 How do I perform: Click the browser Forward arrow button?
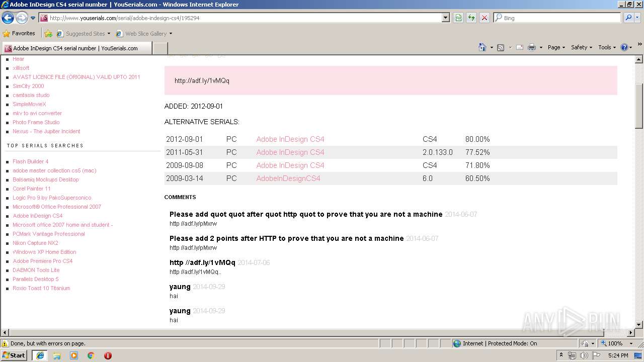pyautogui.click(x=22, y=18)
